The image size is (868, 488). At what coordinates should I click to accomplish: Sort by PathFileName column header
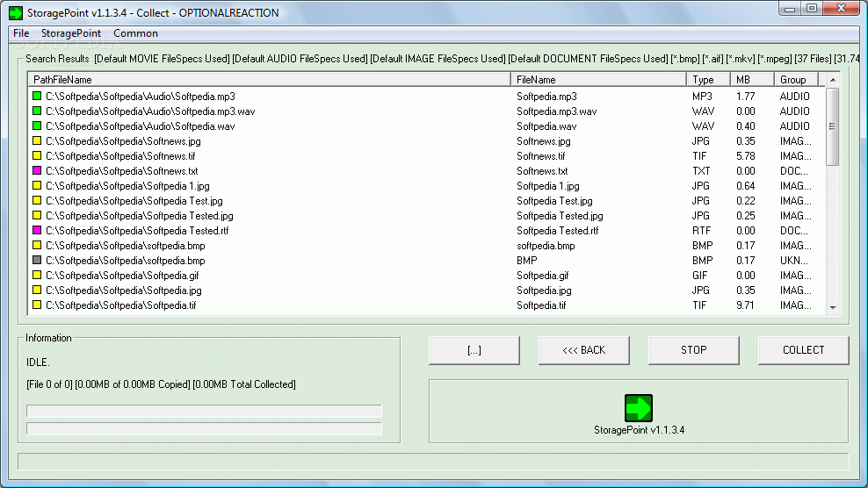pyautogui.click(x=270, y=80)
